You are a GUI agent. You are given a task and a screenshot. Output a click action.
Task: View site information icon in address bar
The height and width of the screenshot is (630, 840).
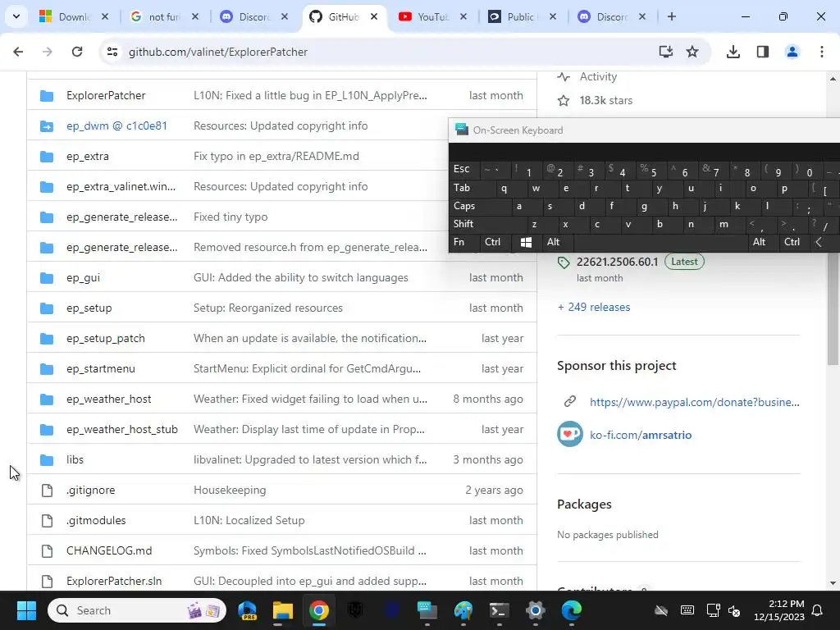[x=112, y=52]
